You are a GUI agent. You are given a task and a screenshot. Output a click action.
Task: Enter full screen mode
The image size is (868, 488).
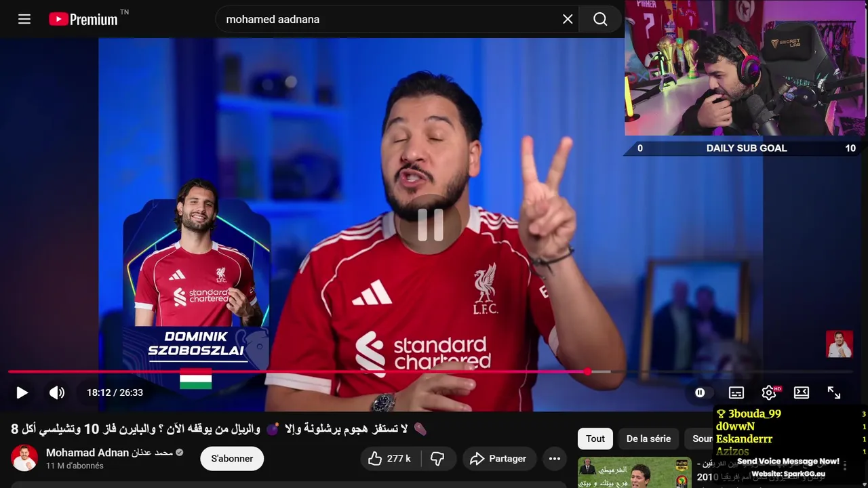coord(834,392)
